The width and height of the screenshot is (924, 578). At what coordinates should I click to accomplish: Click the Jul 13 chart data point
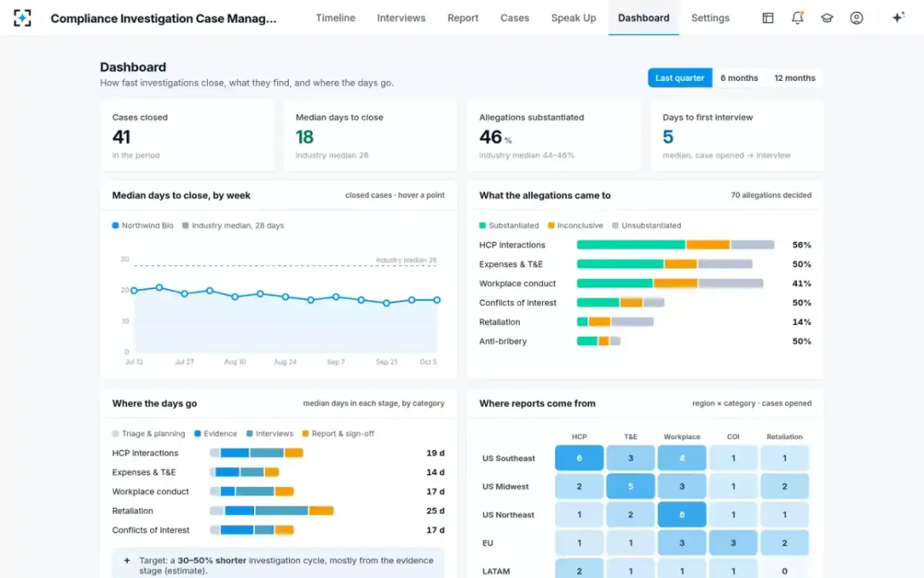point(134,291)
